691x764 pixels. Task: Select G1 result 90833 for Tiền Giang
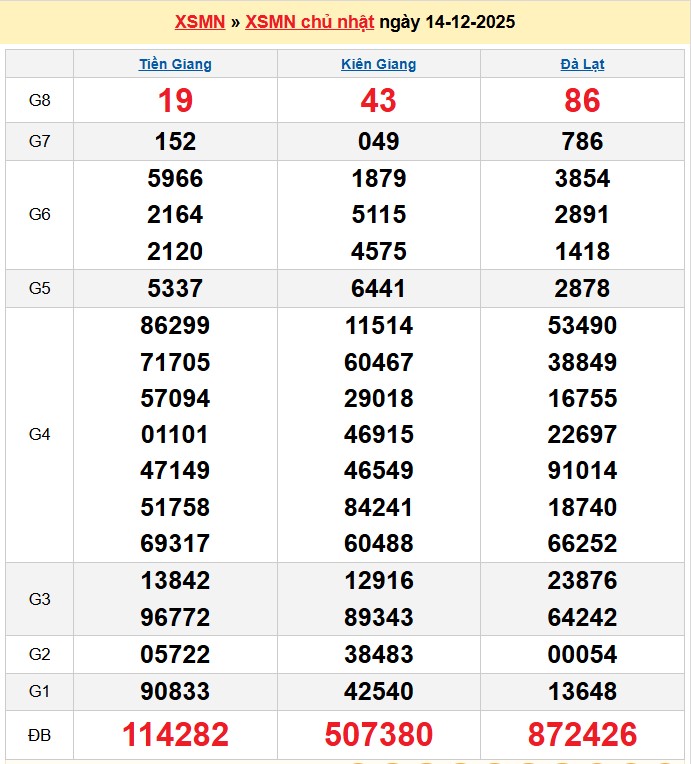coord(175,691)
